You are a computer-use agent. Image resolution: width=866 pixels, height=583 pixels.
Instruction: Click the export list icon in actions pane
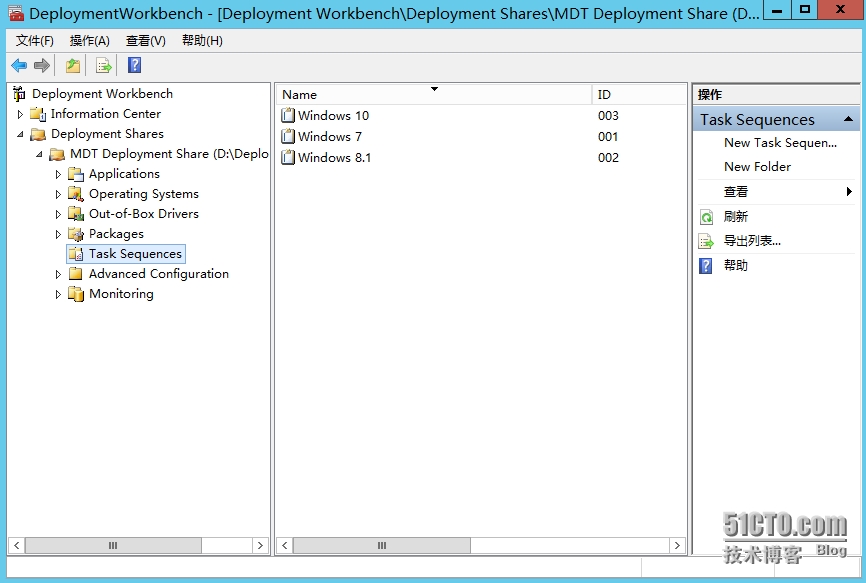coord(706,241)
